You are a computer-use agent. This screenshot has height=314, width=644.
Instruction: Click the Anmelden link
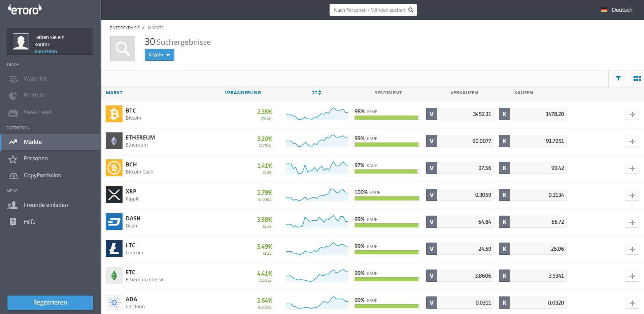click(x=45, y=52)
